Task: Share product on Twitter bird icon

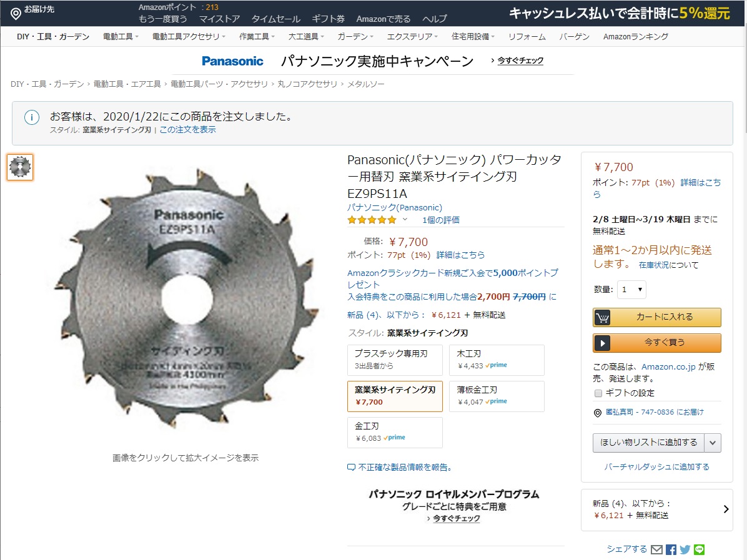Action: [685, 549]
